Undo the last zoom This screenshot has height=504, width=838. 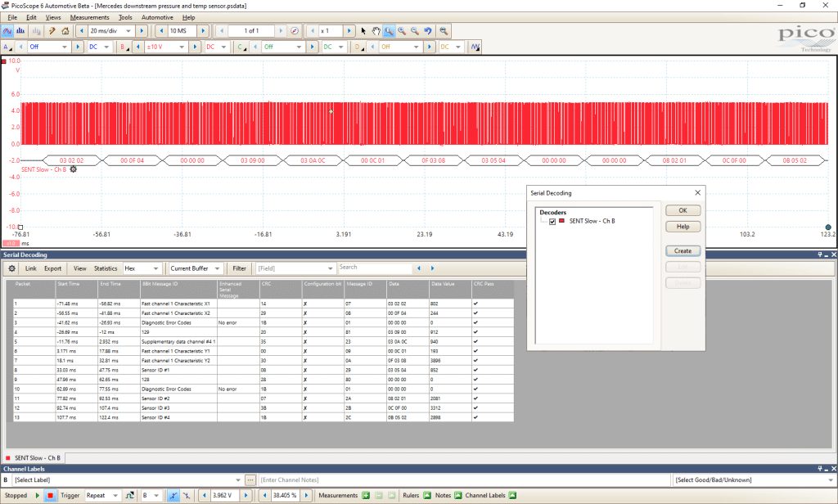pos(428,31)
